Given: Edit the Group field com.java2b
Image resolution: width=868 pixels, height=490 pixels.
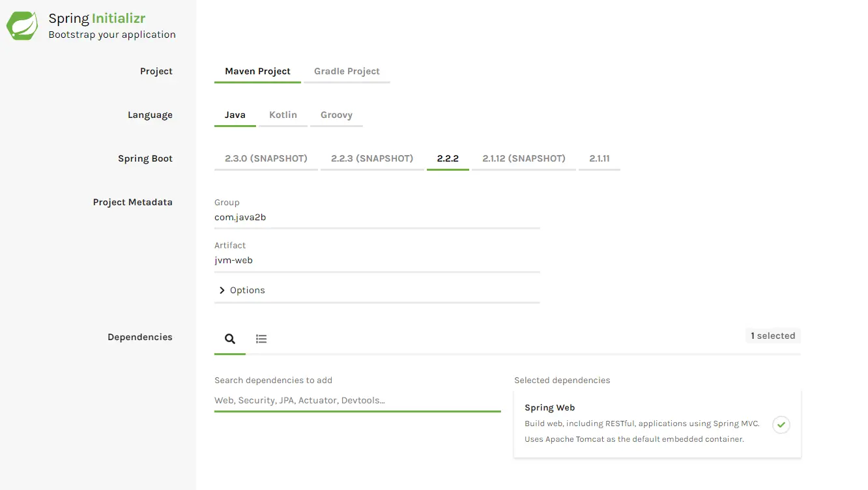Looking at the screenshot, I should (x=377, y=218).
